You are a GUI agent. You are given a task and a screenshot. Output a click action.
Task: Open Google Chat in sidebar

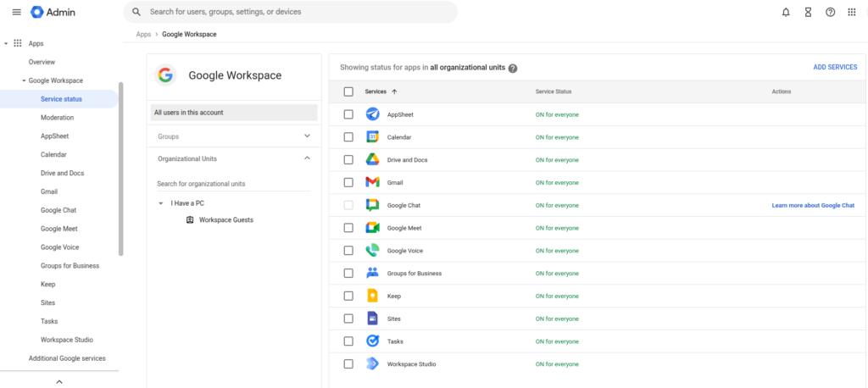58,210
